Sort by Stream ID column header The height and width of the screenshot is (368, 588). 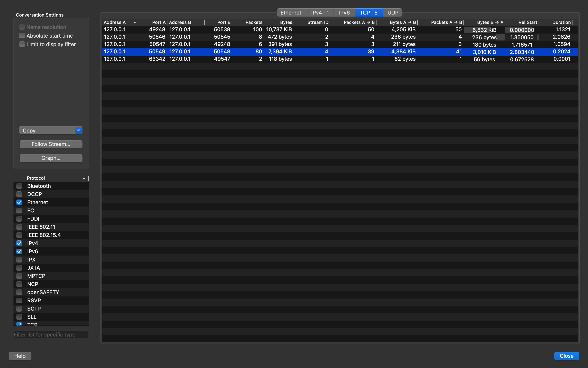coord(312,22)
